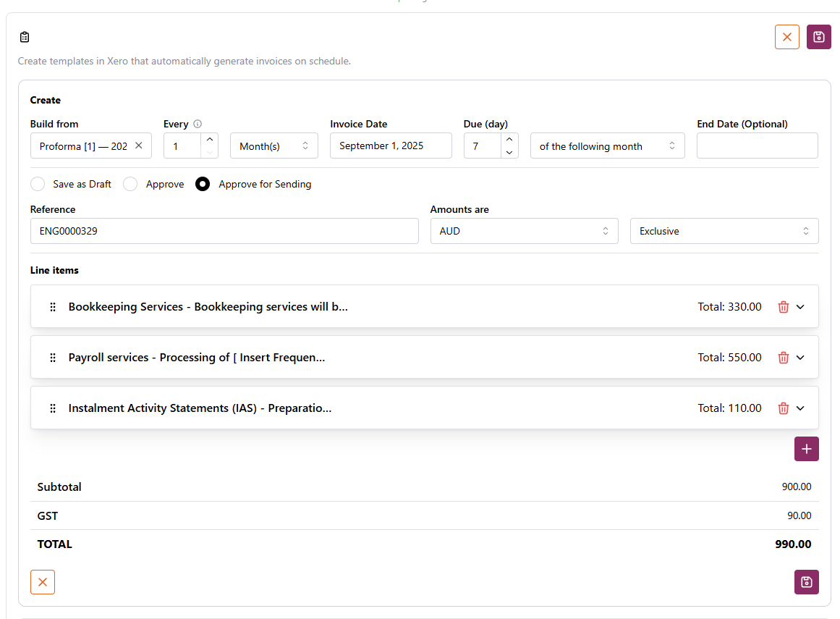
Task: Delete the Instalment Activity Statements line item
Action: coord(783,408)
